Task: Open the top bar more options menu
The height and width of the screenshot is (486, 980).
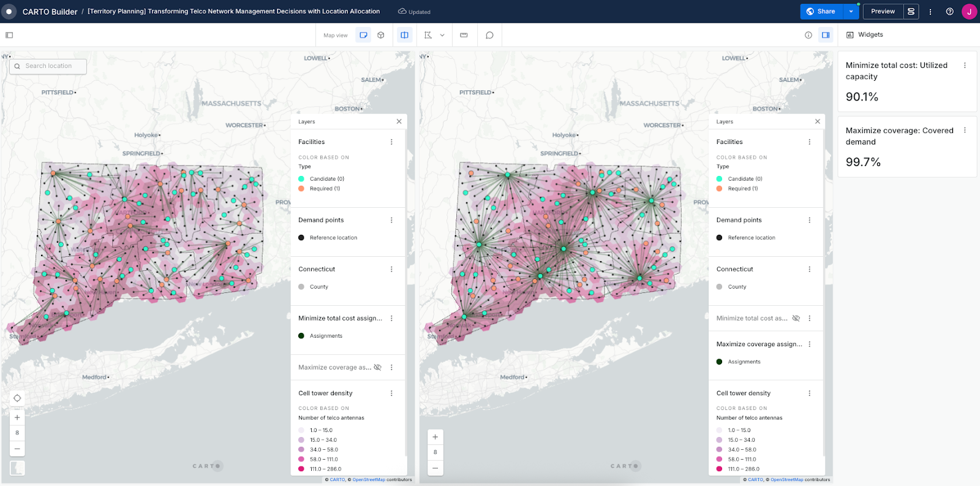Action: [x=930, y=12]
